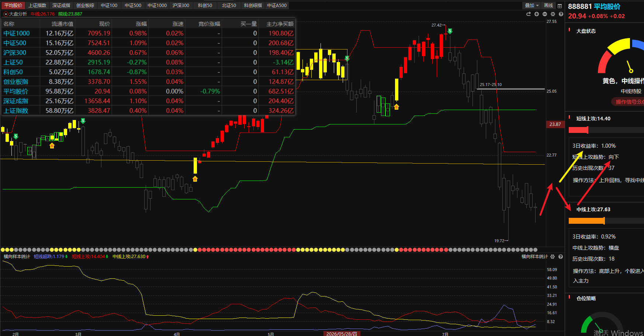Sort table by 现价 column header
The height and width of the screenshot is (336, 644).
[104, 24]
